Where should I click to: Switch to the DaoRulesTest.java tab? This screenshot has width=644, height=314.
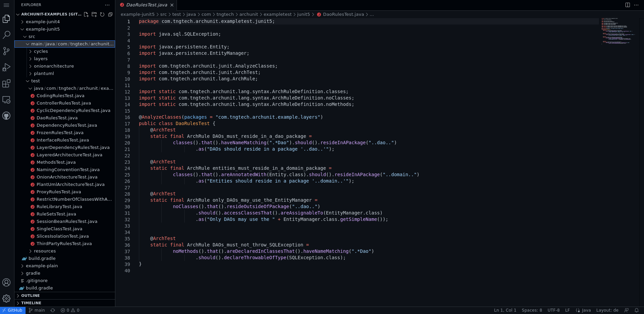click(x=146, y=5)
